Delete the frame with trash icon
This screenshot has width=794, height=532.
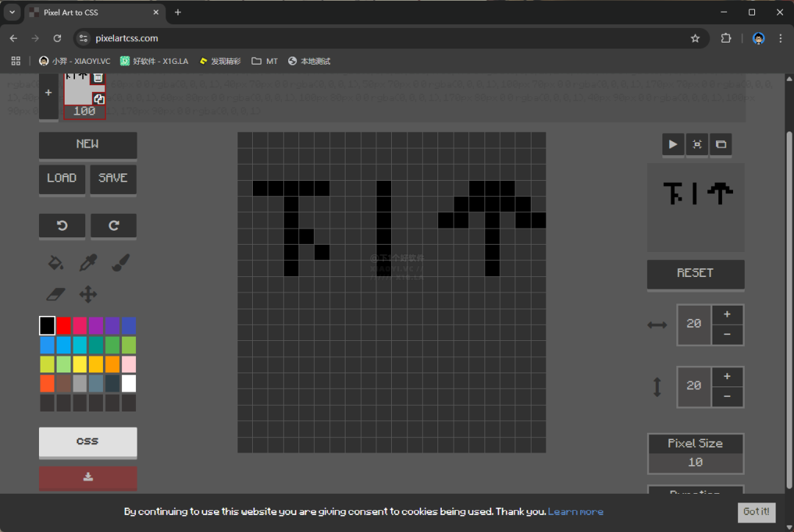click(98, 77)
